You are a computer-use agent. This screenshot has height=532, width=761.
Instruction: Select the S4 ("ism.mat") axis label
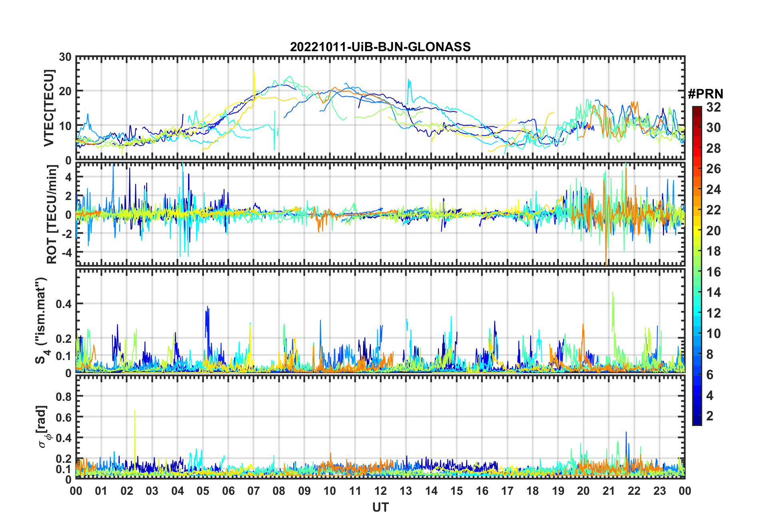coord(41,321)
